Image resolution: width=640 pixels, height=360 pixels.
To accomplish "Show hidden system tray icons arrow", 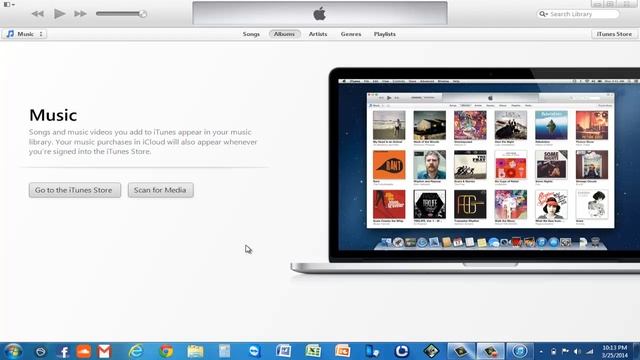I will pyautogui.click(x=541, y=351).
